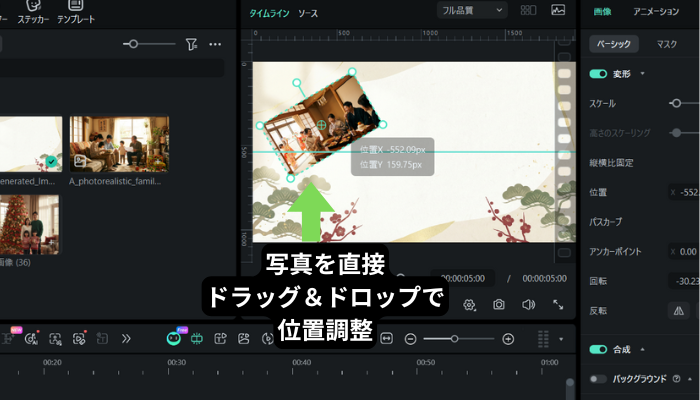Screen dimensions: 700x400
Task: Open the Templates panel (テンプレート)
Action: tap(76, 12)
